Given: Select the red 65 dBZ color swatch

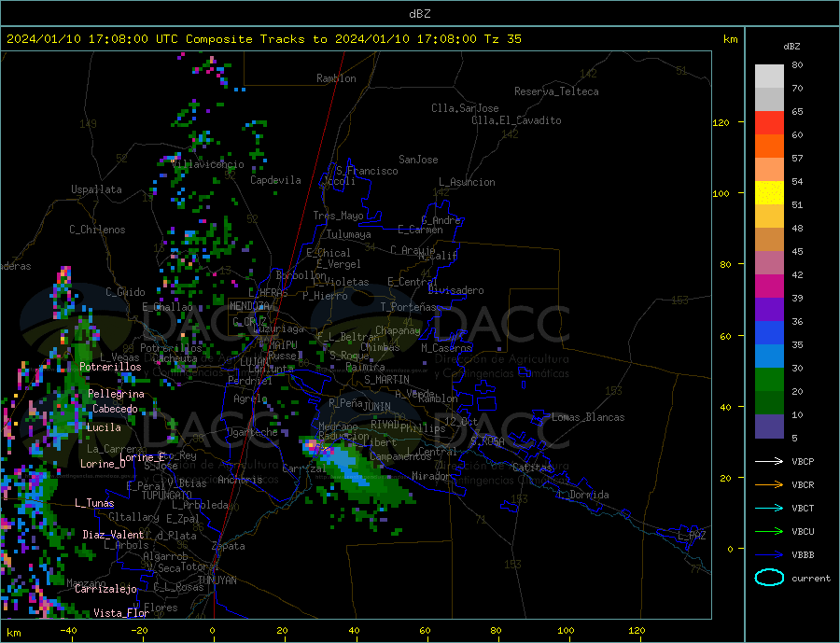Looking at the screenshot, I should (x=769, y=122).
